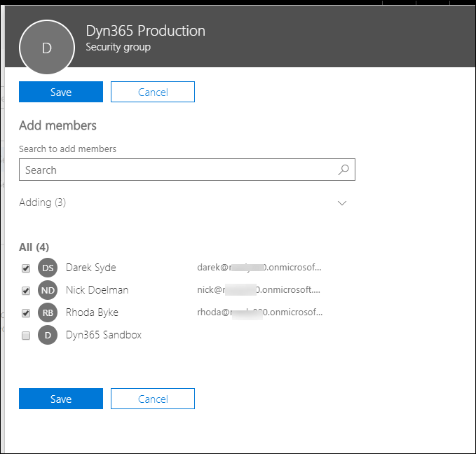Deselect Rhoda Byke's checkbox
The image size is (476, 454).
tap(26, 313)
